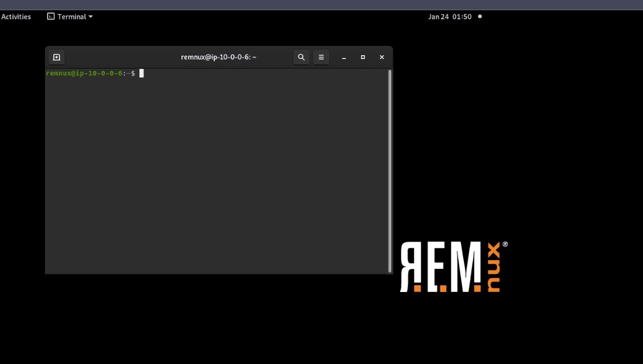This screenshot has height=364, width=643.
Task: Open a new terminal tab
Action: [x=56, y=57]
